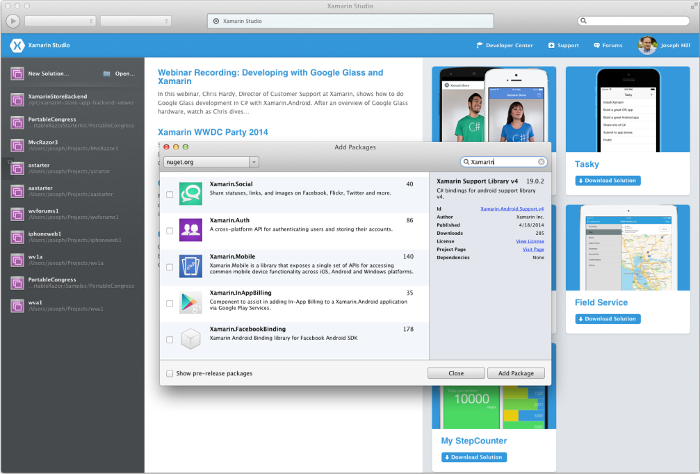
Task: Click the Xamarin.FacebookBinding package icon
Action: click(x=191, y=339)
